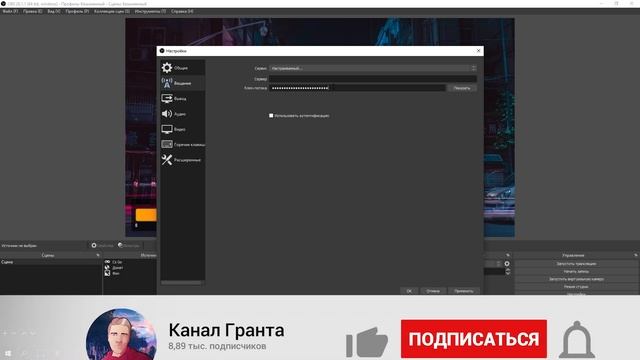640x360 pixels.
Task: Open the Video (Видео) monitor icon
Action: click(167, 129)
